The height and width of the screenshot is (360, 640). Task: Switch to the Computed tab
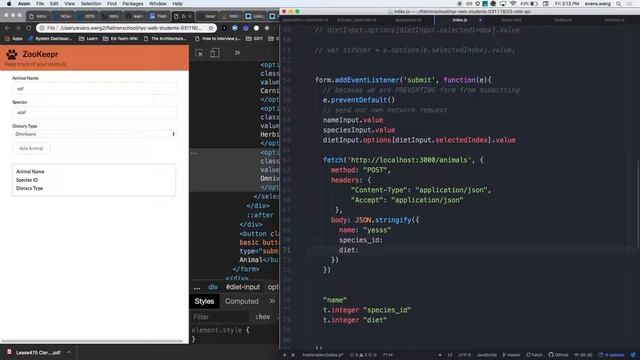[242, 301]
